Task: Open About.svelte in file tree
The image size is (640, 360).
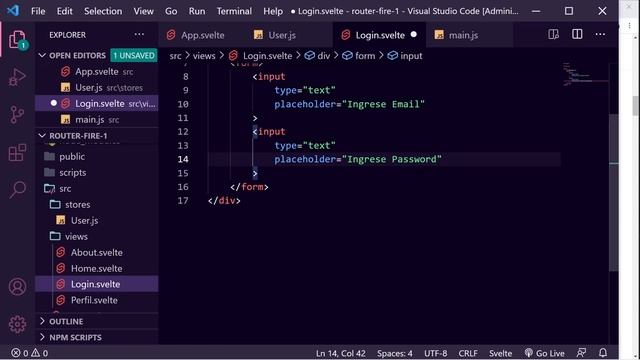Action: pos(97,252)
